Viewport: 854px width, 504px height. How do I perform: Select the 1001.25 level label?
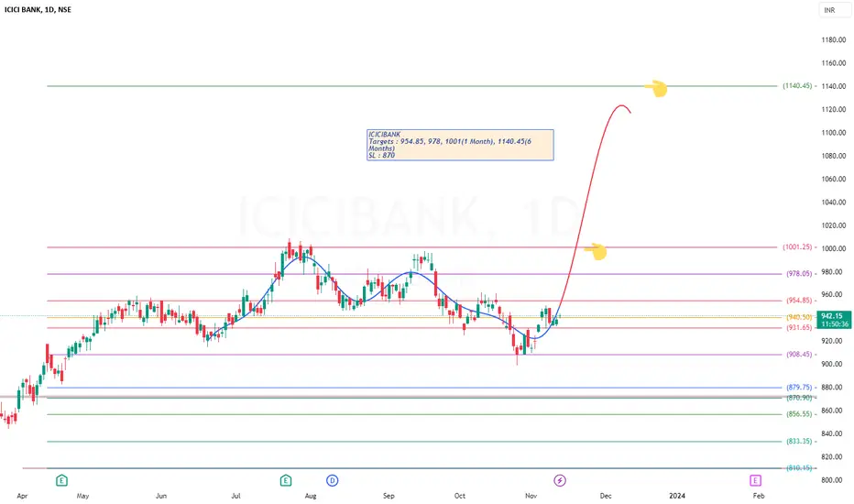(x=797, y=247)
